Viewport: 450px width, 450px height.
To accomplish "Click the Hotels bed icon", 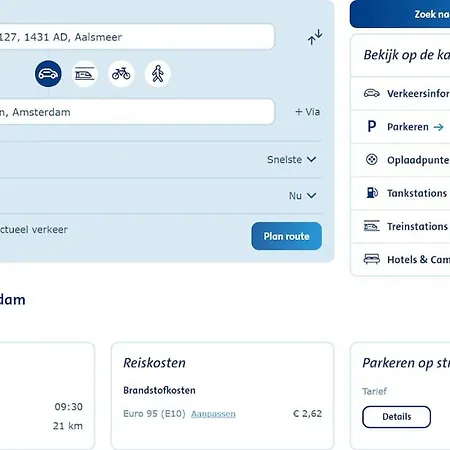I will point(372,259).
